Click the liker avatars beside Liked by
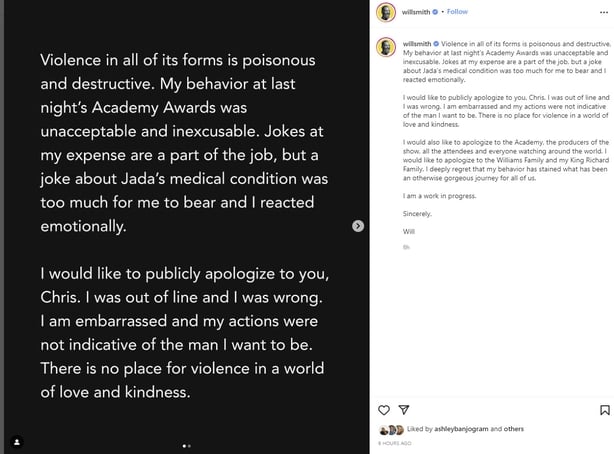 392,429
